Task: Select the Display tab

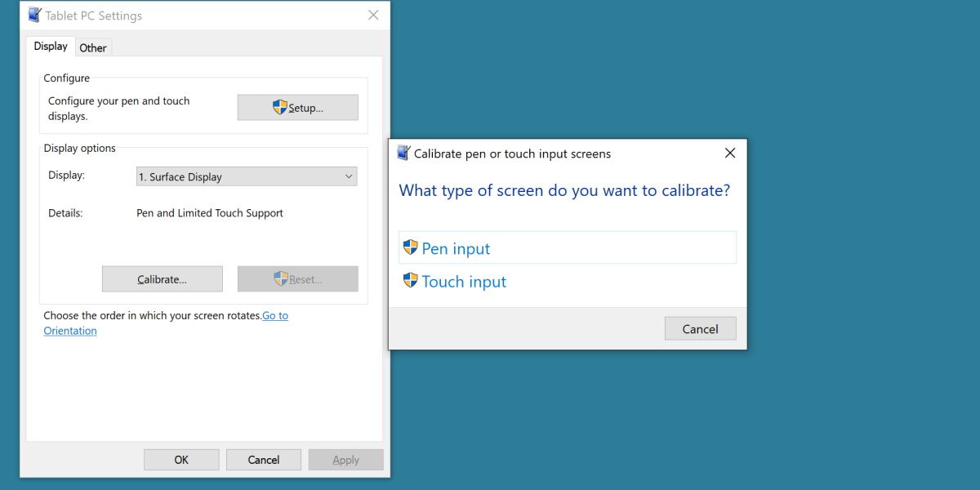Action: tap(50, 46)
